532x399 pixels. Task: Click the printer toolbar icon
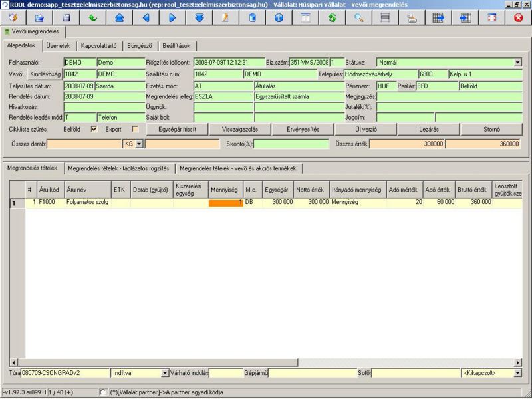412,17
